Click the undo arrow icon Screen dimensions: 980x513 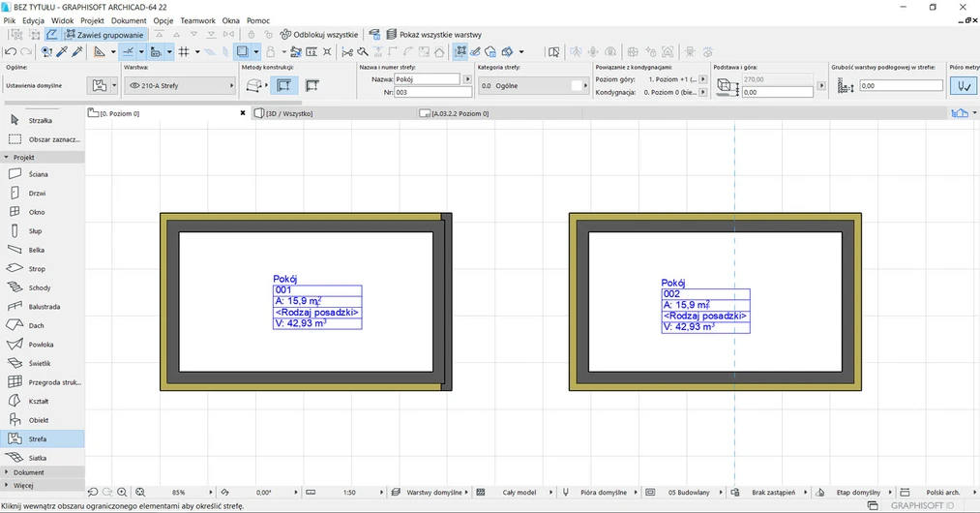point(11,52)
